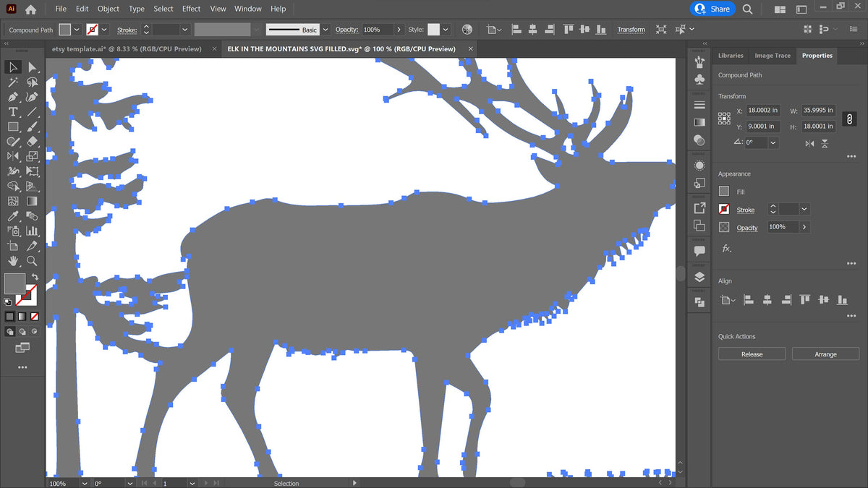The image size is (868, 488).
Task: Select the Gradient tool
Action: (x=32, y=201)
